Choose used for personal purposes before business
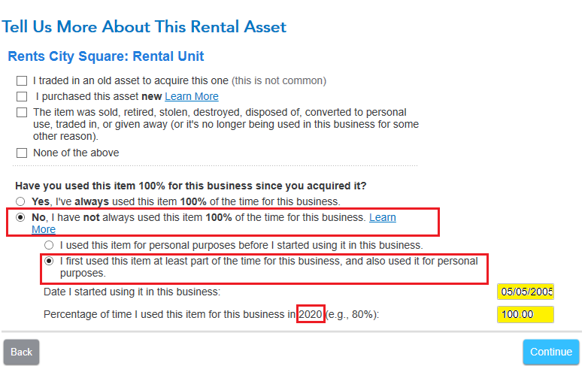The height and width of the screenshot is (366, 588). (x=50, y=245)
